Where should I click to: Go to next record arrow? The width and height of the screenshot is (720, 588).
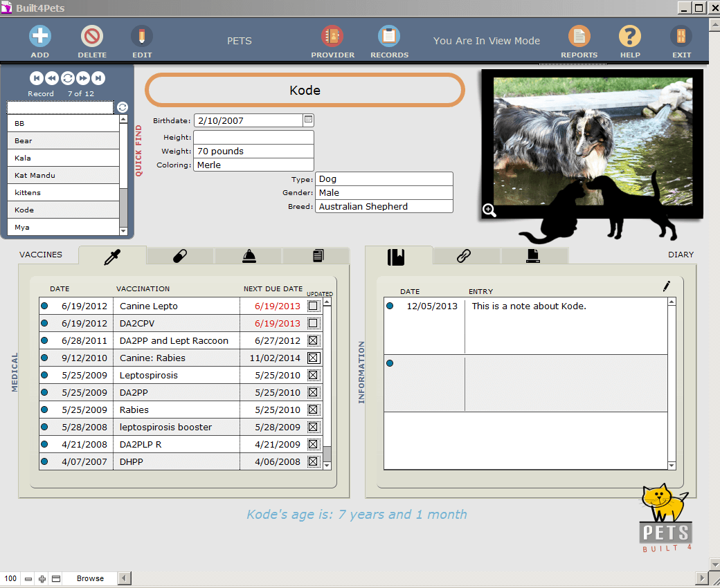click(x=83, y=78)
